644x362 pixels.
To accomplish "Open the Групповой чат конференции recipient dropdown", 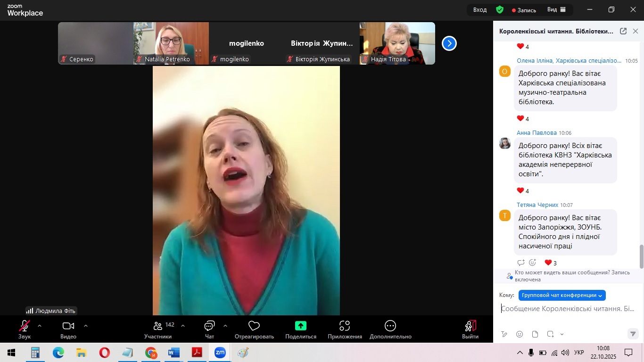I will (562, 295).
